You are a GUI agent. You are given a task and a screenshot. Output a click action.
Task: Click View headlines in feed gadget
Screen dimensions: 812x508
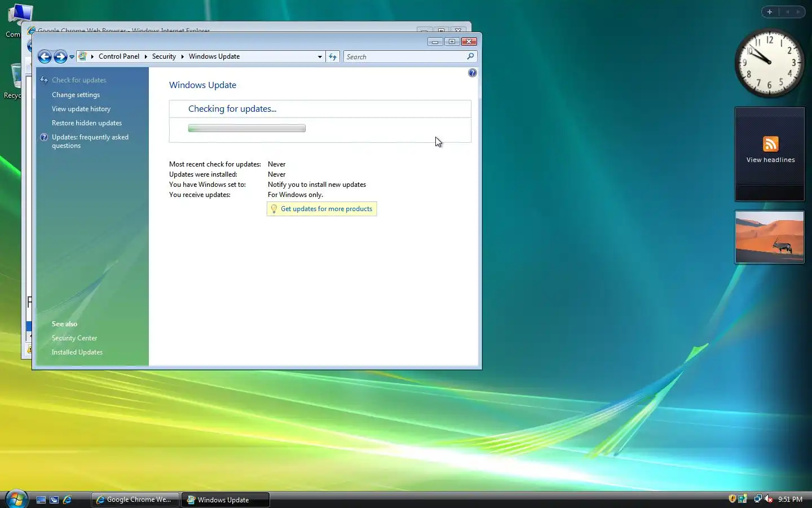click(x=770, y=160)
